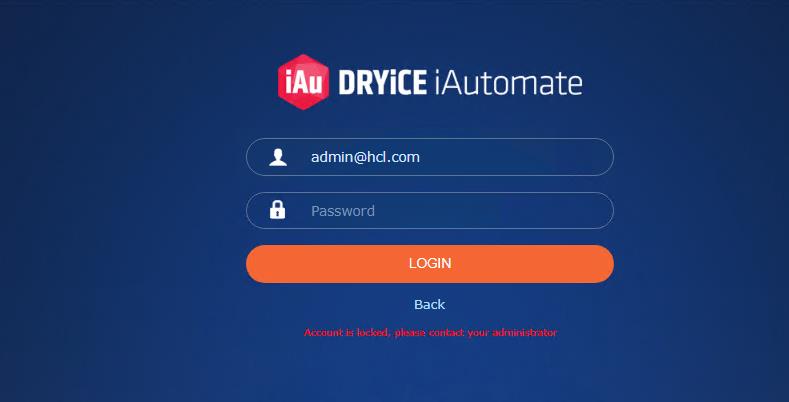Click the word LOGIN on the orange button
The image size is (789, 402).
click(x=430, y=264)
